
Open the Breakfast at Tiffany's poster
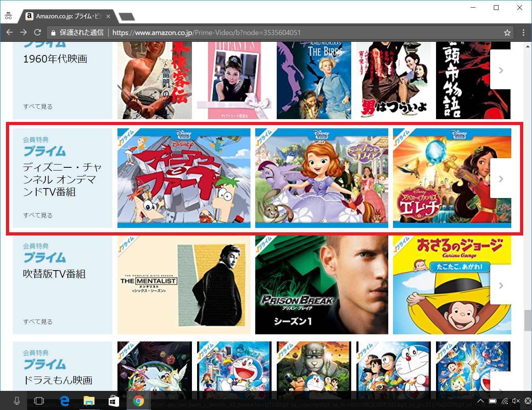(x=234, y=80)
